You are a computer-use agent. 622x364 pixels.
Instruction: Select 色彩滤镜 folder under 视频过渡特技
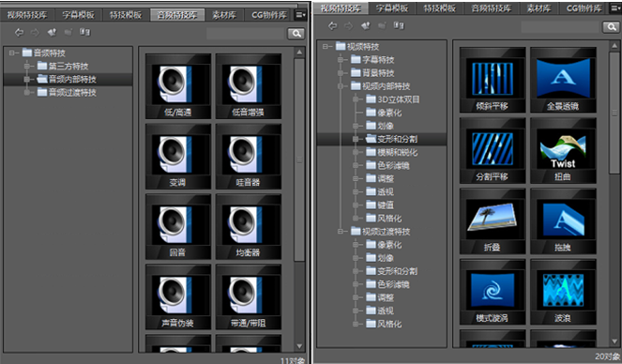[x=387, y=284]
